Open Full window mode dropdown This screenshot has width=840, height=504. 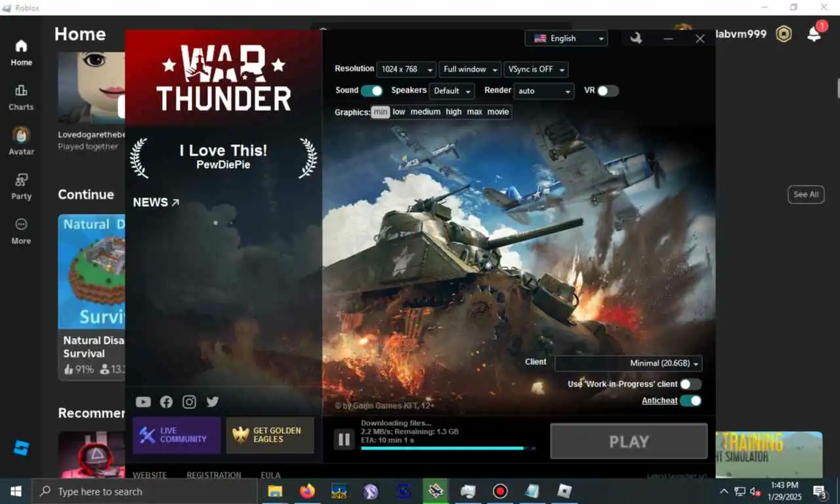point(470,70)
